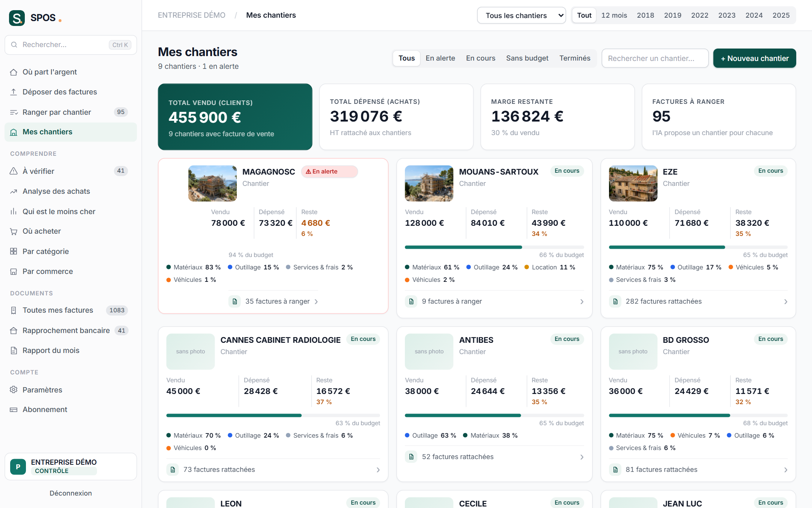The image size is (812, 508).
Task: Click the MOUANS-SARTOUX budget progress bar
Action: 494,247
